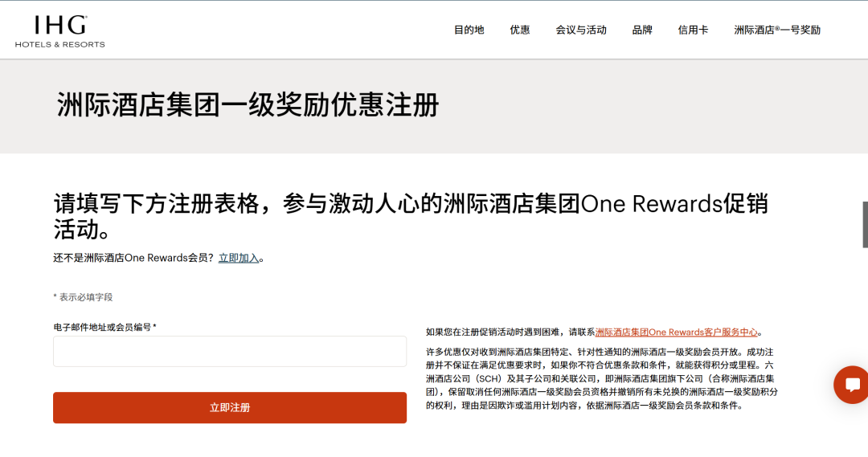
Task: Open the 品牌 menu
Action: (642, 30)
